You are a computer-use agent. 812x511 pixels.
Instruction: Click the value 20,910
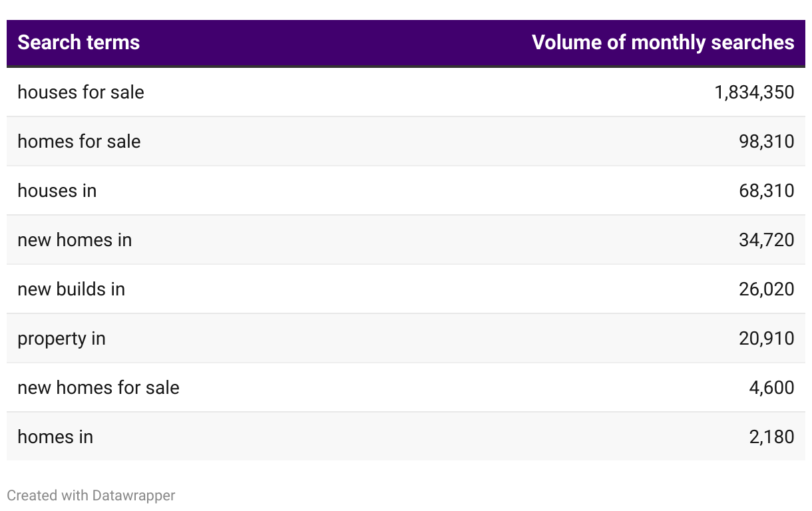(766, 338)
